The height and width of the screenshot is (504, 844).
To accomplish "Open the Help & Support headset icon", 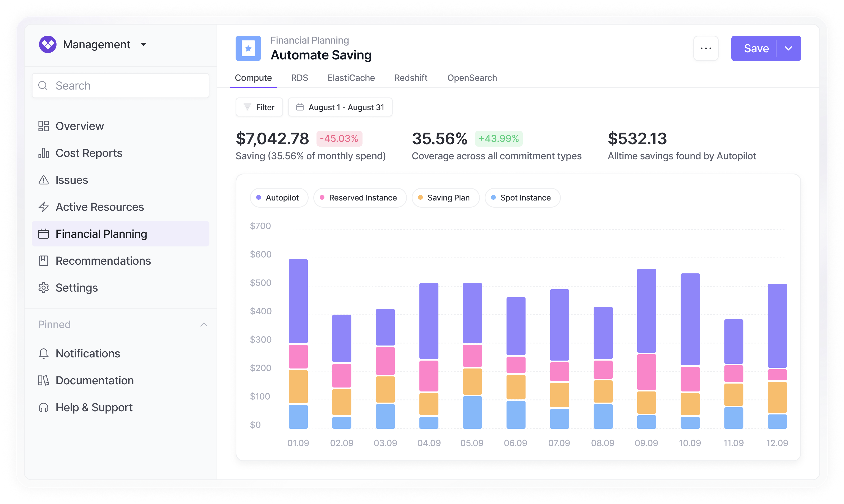I will click(44, 407).
